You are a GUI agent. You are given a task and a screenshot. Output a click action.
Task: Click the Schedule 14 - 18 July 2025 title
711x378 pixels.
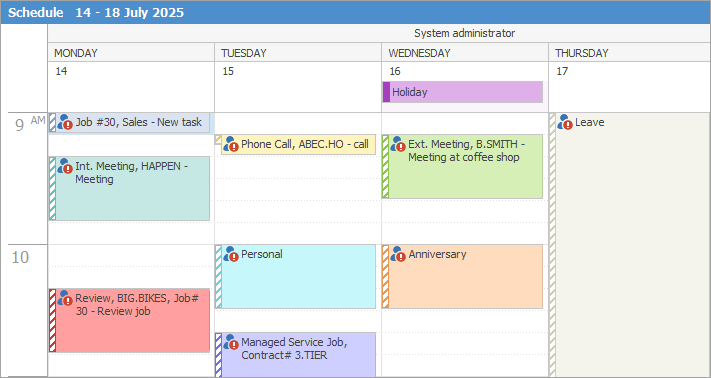(96, 12)
